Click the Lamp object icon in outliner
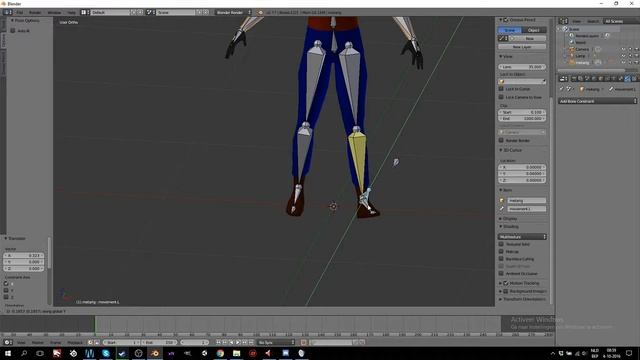The width and height of the screenshot is (640, 360). pyautogui.click(x=572, y=56)
